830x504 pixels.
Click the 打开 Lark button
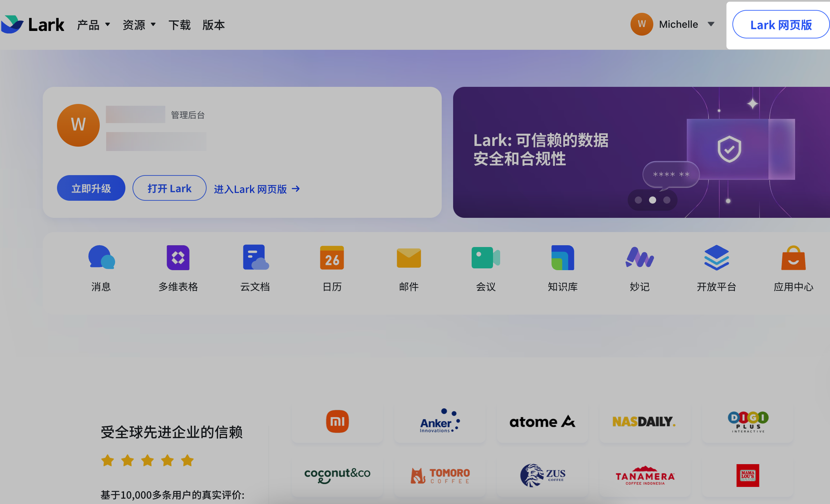[170, 188]
